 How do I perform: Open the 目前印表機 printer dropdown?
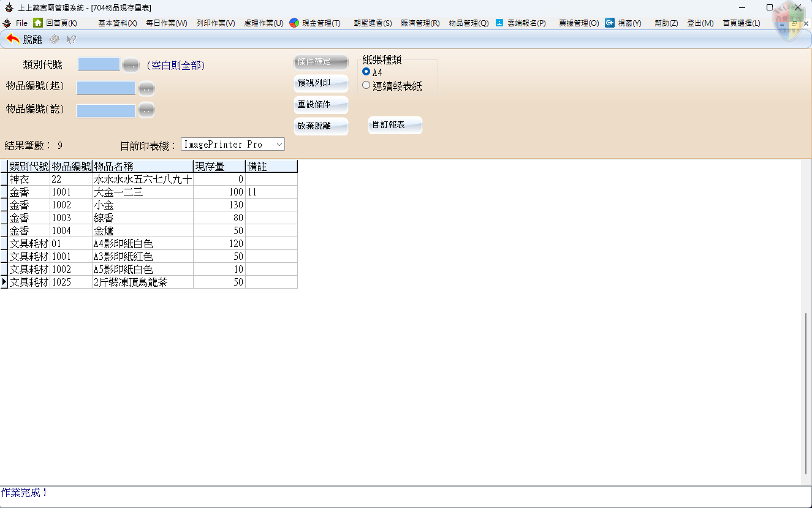point(279,145)
